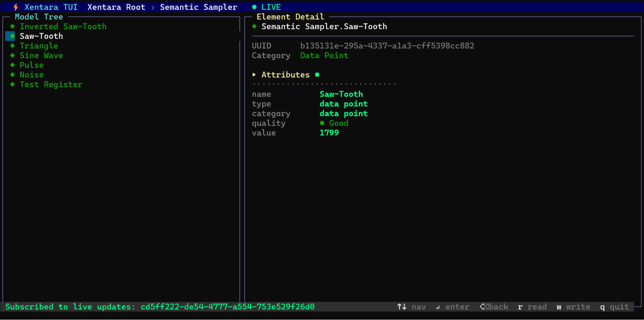Click the UUID field label
The width and height of the screenshot is (644, 320).
tap(262, 46)
